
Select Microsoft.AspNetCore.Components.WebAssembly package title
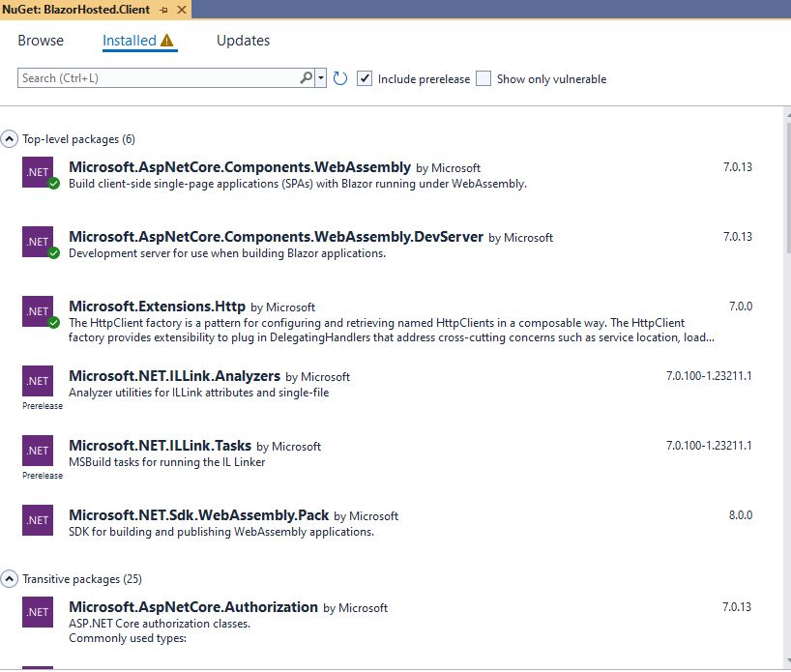pyautogui.click(x=240, y=167)
